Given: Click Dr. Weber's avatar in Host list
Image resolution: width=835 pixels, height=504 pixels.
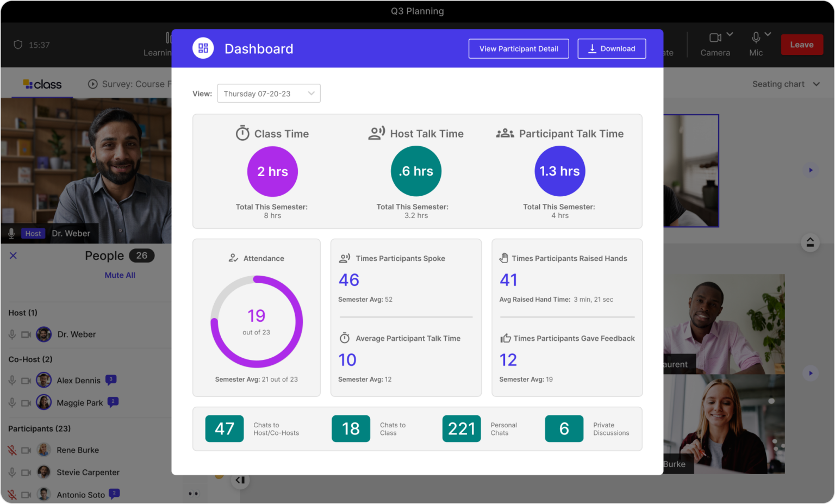Looking at the screenshot, I should pos(44,334).
